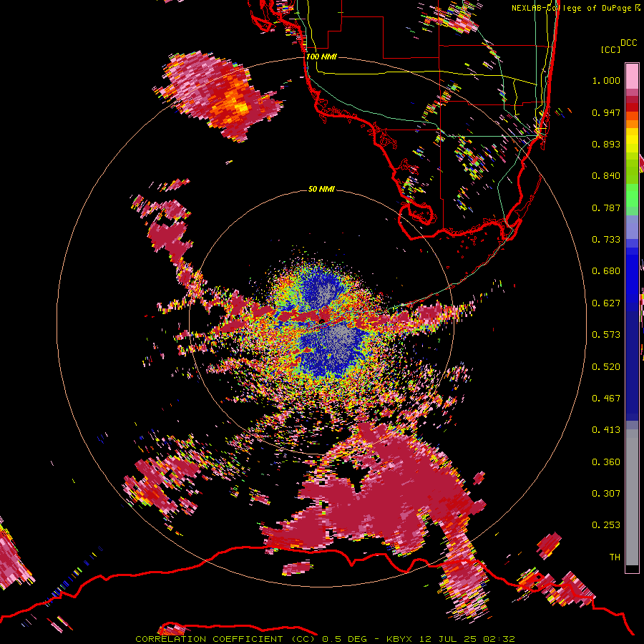Click the DCC label above the color scale

[x=629, y=43]
